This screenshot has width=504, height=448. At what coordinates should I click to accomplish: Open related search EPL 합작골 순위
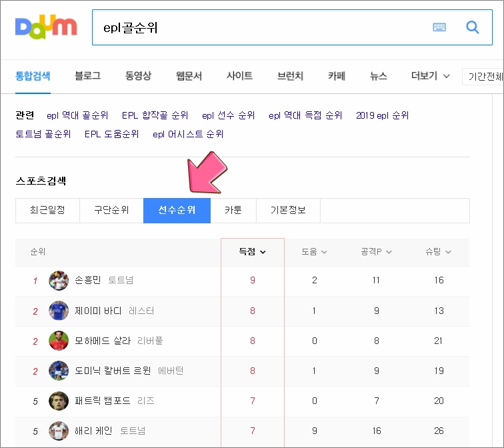(x=155, y=115)
